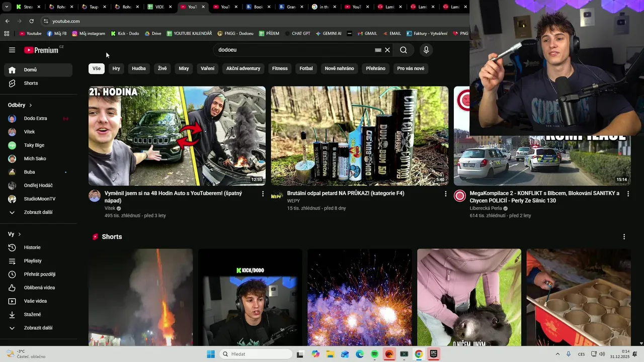Open the Vy section chevron
644x362 pixels.
click(20, 234)
